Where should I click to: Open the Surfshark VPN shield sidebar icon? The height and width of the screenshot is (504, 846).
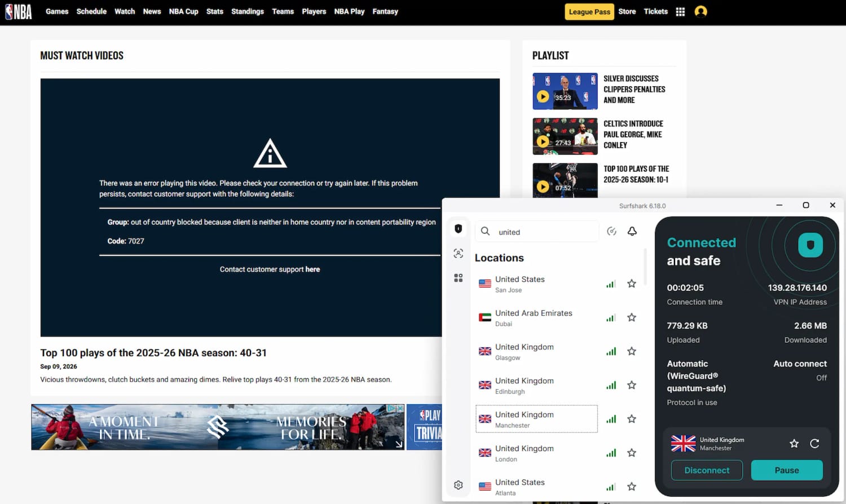pyautogui.click(x=459, y=229)
